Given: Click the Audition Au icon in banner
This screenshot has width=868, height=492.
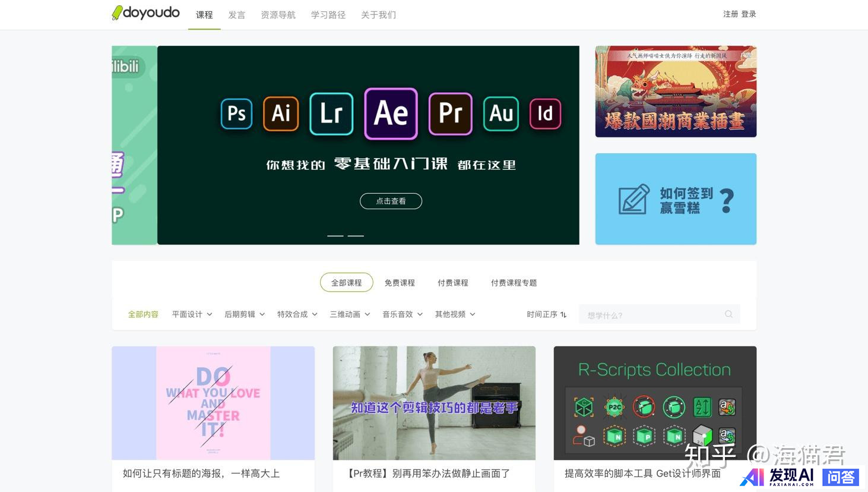Looking at the screenshot, I should [500, 113].
